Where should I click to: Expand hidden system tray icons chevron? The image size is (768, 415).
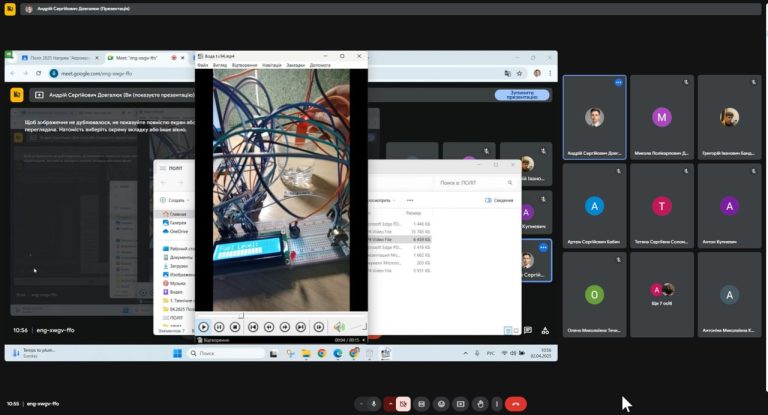pos(465,353)
